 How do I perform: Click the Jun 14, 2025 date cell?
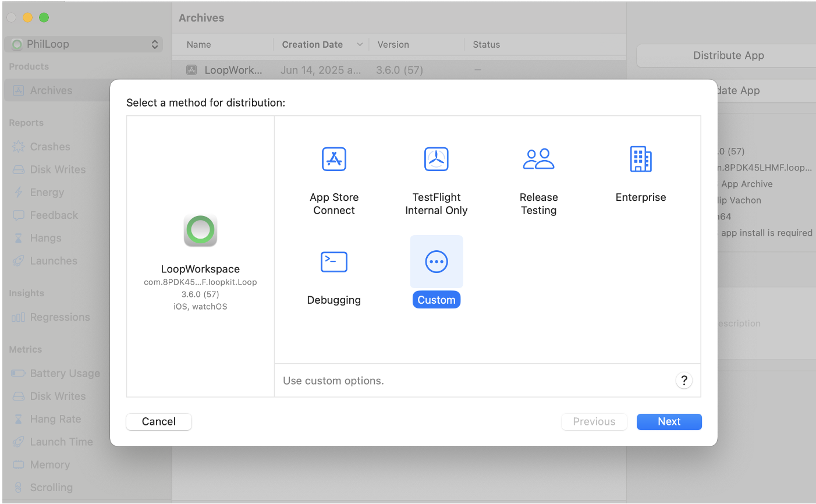point(321,70)
